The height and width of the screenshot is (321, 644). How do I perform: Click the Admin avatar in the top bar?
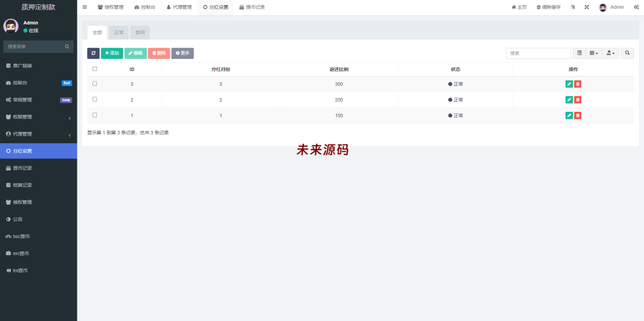[x=603, y=8]
